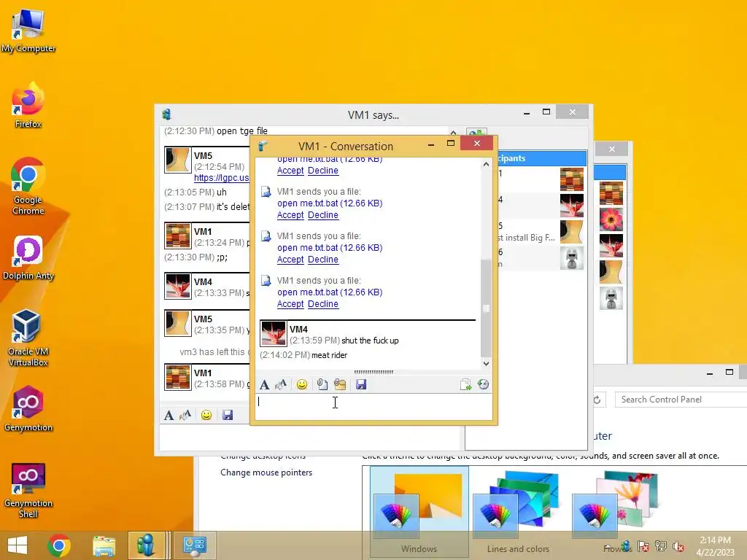Open Genymotion Shell desktop shortcut
The height and width of the screenshot is (560, 747).
[x=28, y=491]
